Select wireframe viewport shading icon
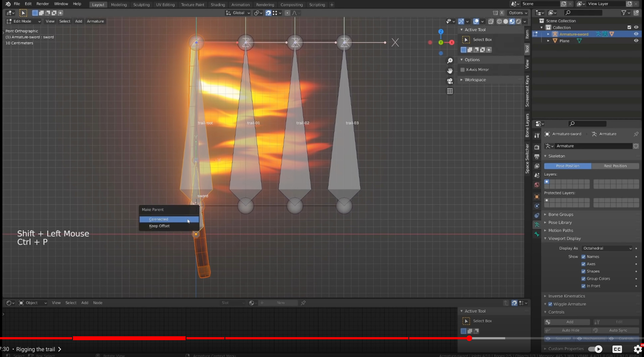 point(499,22)
